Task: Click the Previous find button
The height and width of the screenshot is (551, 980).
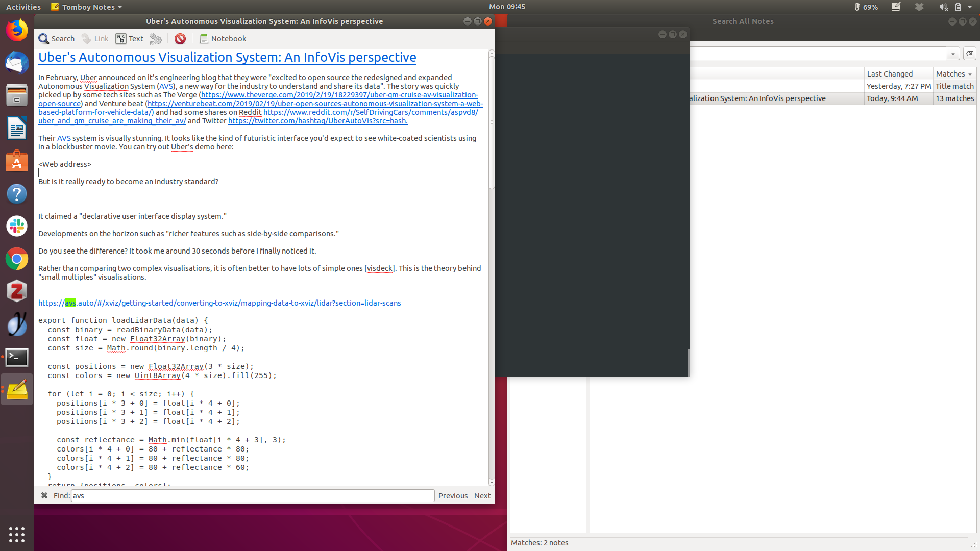Action: pos(453,495)
